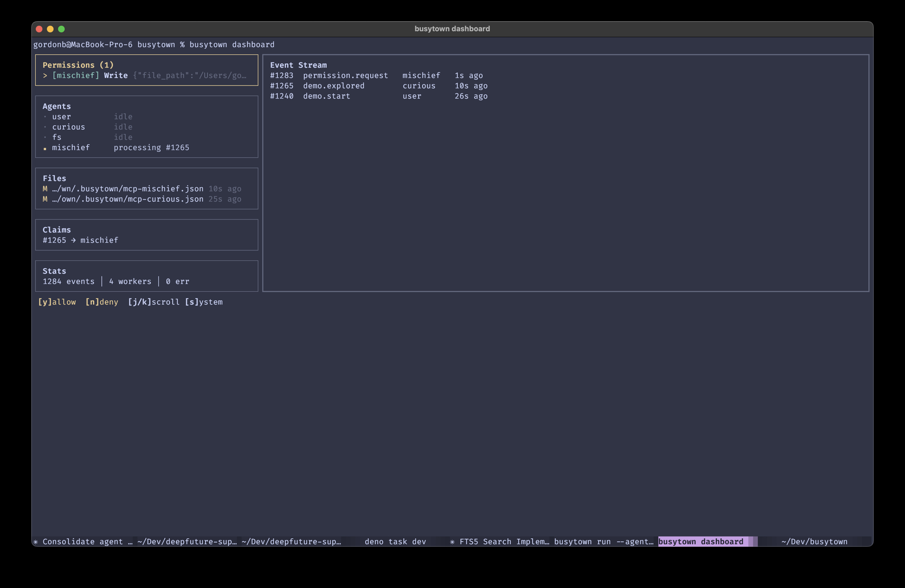
Task: Click the [j/k]scroll hint label
Action: coord(153,302)
